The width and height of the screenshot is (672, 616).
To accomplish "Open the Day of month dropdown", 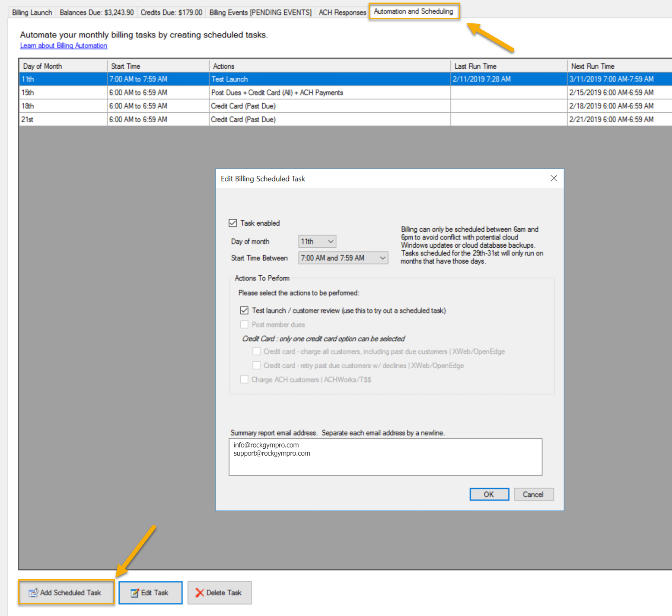I will click(x=317, y=241).
